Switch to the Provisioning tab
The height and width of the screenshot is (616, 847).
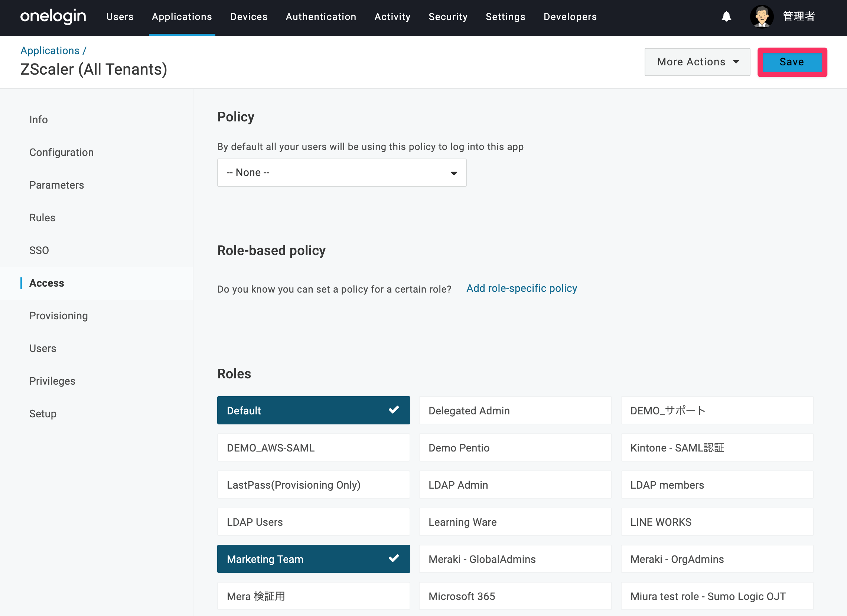[x=59, y=316]
